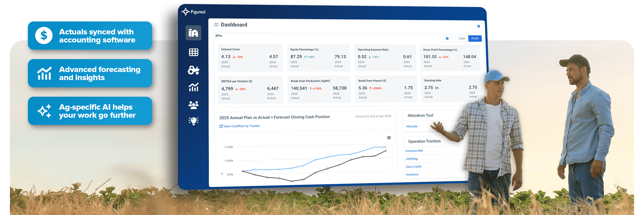Open the bar chart reports sidebar icon
This screenshot has width=644, height=215.
(x=193, y=87)
